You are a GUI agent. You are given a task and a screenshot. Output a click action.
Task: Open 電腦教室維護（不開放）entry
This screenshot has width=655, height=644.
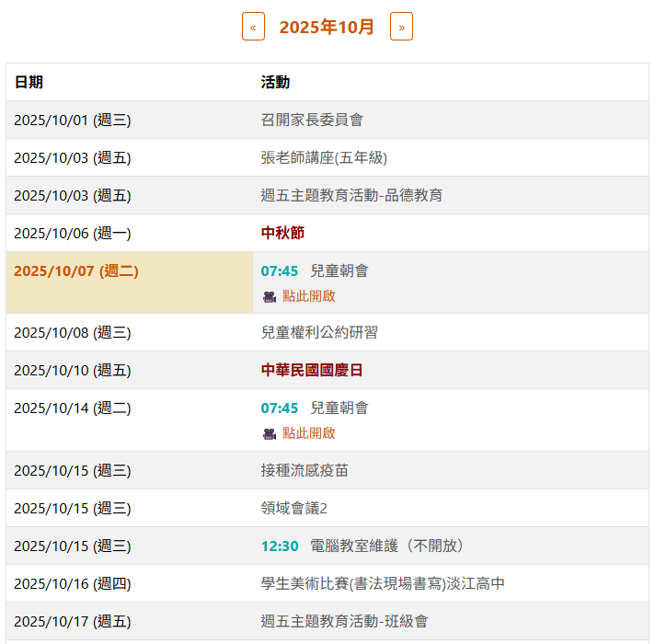(387, 546)
